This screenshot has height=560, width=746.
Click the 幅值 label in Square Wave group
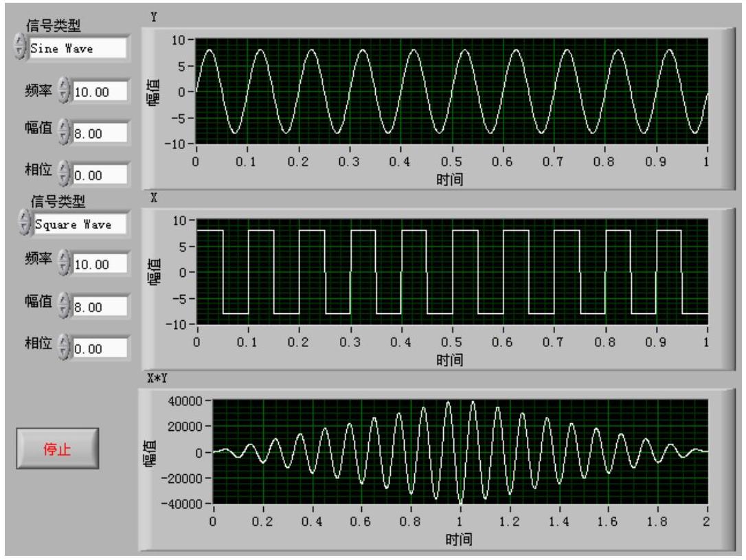(x=38, y=301)
